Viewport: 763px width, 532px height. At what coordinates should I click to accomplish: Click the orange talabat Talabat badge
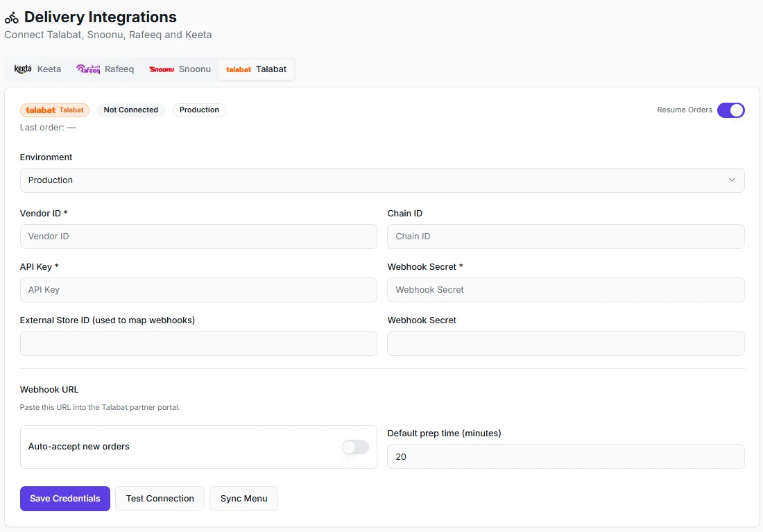pyautogui.click(x=55, y=110)
